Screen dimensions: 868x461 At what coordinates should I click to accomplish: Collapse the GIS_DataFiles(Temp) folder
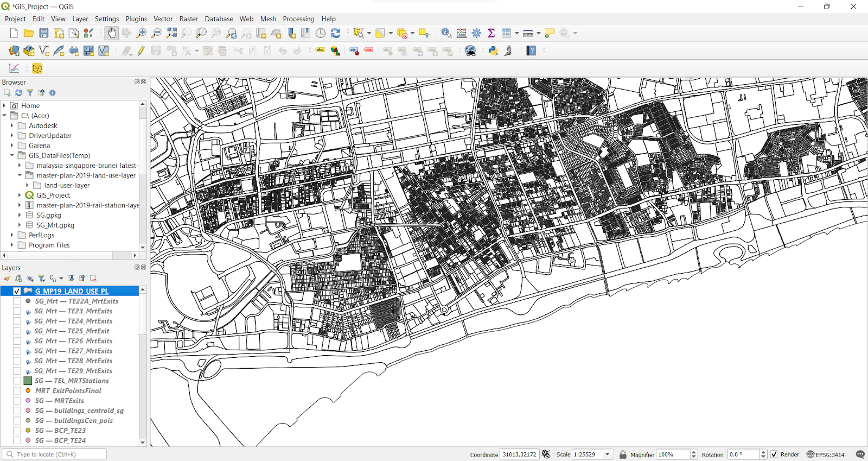(12, 155)
